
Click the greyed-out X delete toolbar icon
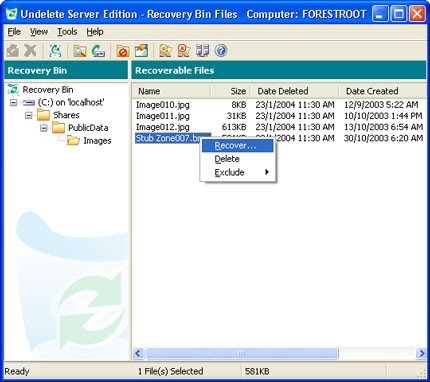click(31, 51)
